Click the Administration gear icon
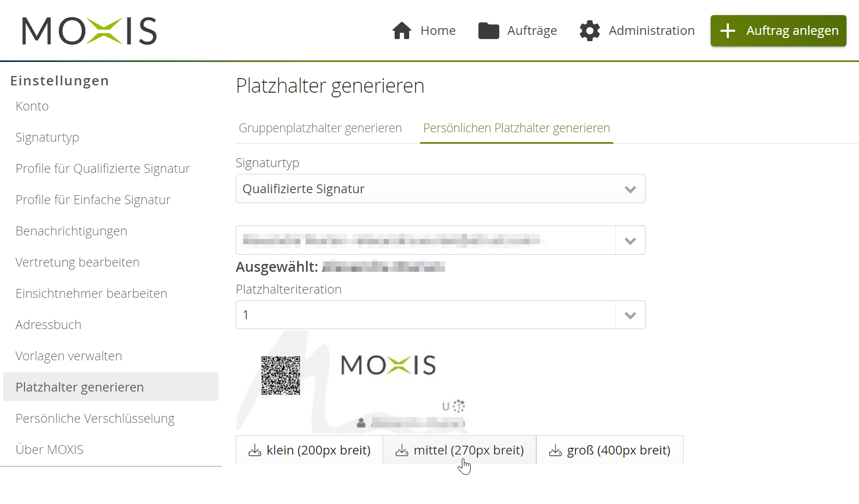This screenshot has height=504, width=859. [x=589, y=31]
